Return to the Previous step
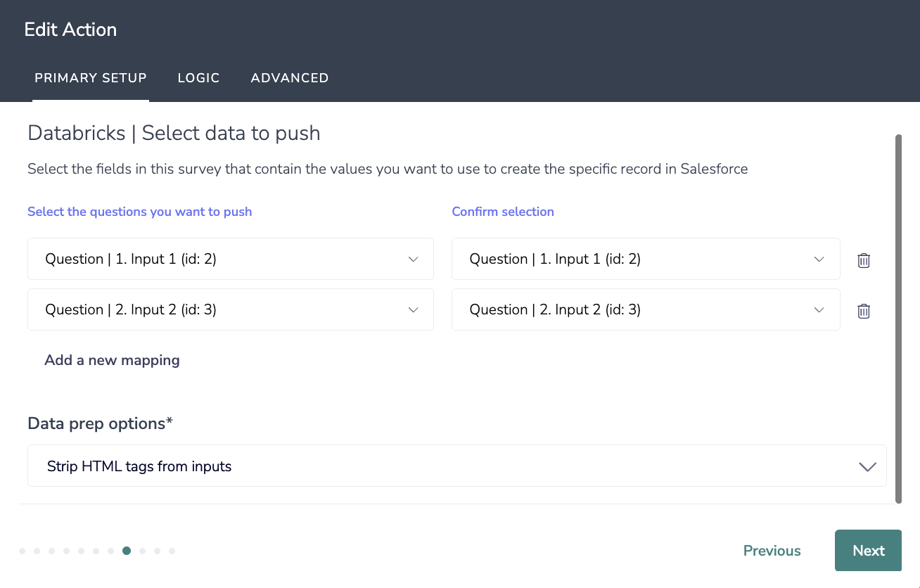The height and width of the screenshot is (588, 920). point(772,551)
